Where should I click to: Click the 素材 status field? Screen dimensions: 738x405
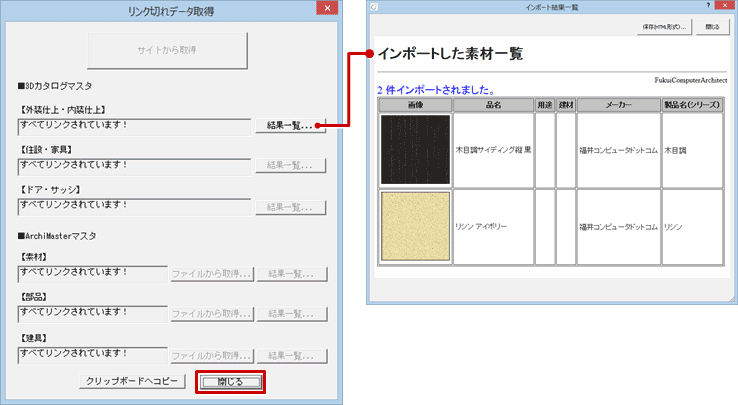tap(93, 274)
